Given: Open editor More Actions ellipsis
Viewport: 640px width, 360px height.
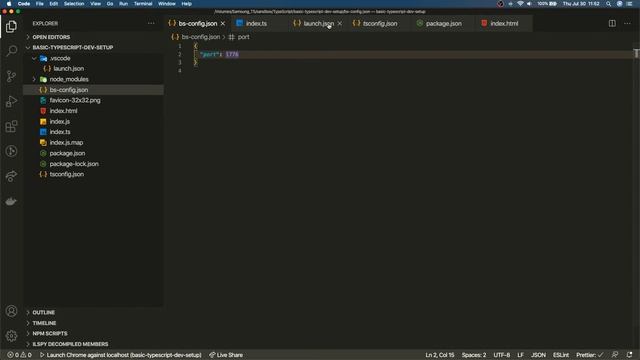Looking at the screenshot, I should pos(627,23).
